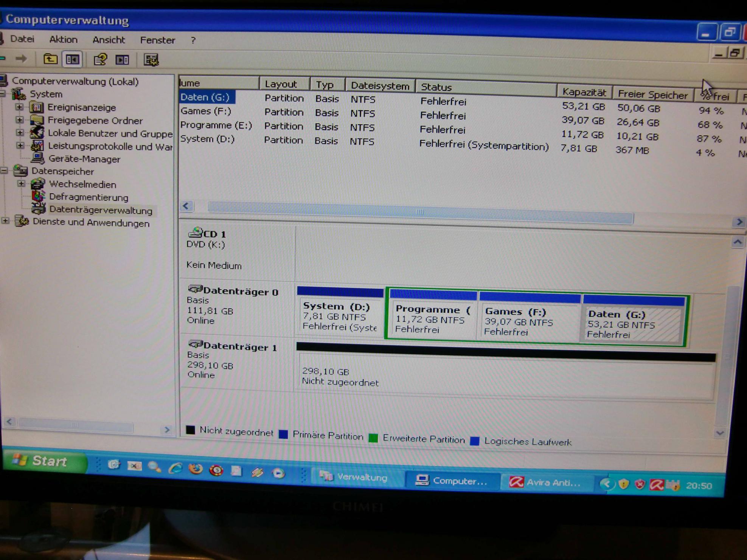The width and height of the screenshot is (747, 560).
Task: Open Defragmentierung in the tree
Action: 89,197
